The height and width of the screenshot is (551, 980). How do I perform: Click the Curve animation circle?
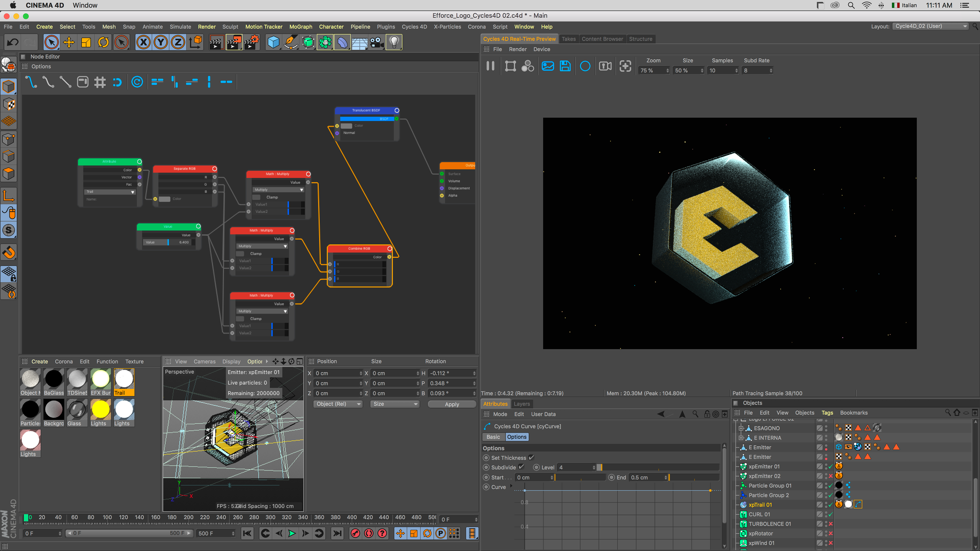(x=486, y=487)
